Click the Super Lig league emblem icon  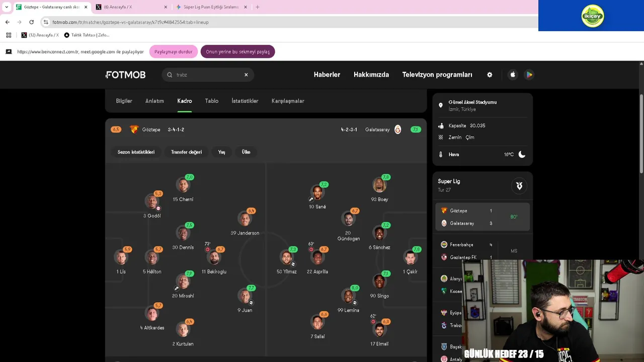[519, 186]
